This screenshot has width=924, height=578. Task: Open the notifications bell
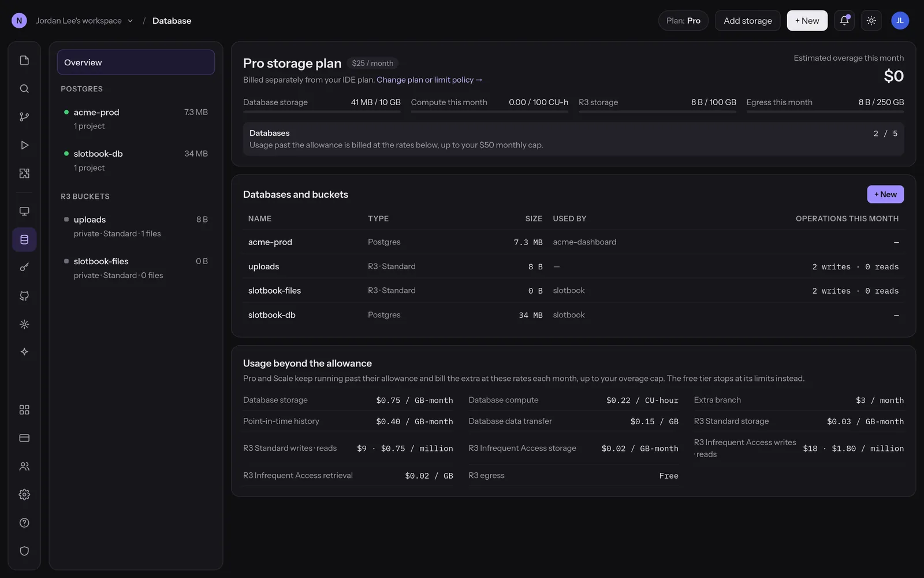844,21
